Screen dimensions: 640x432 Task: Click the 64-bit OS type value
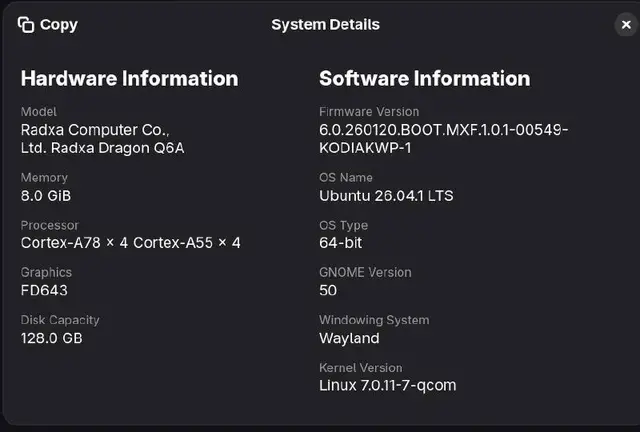click(340, 243)
